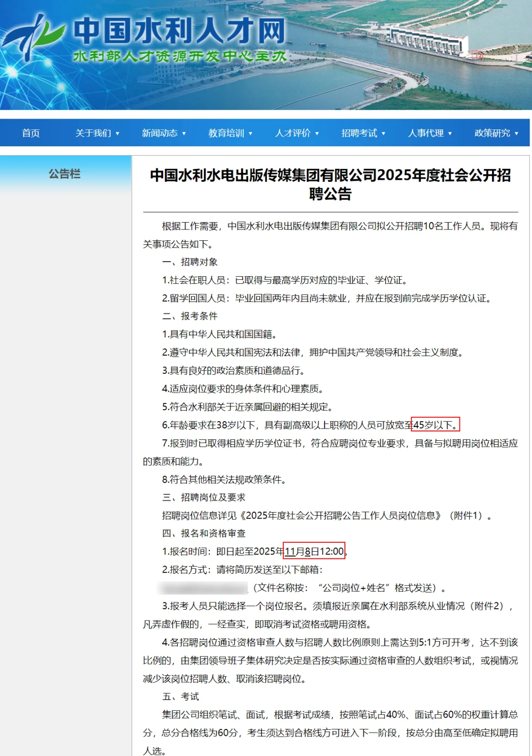Expand the 政策研究 dropdown arrow
The width and height of the screenshot is (532, 756).
click(x=516, y=133)
